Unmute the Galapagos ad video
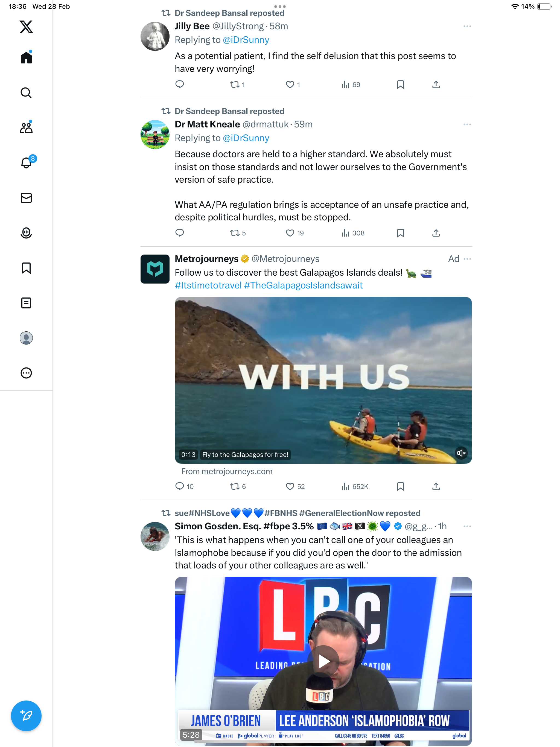Screen dimensions: 560x747 (x=461, y=453)
